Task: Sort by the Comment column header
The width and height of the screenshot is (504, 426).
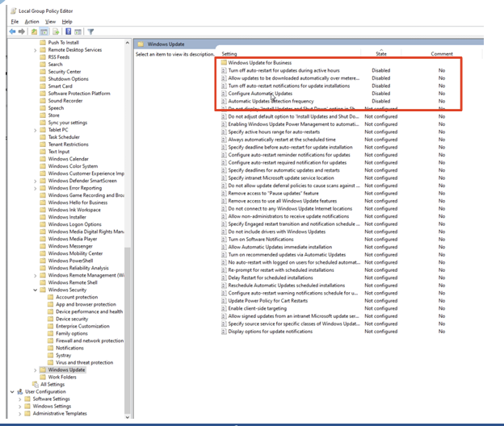Action: click(x=442, y=53)
